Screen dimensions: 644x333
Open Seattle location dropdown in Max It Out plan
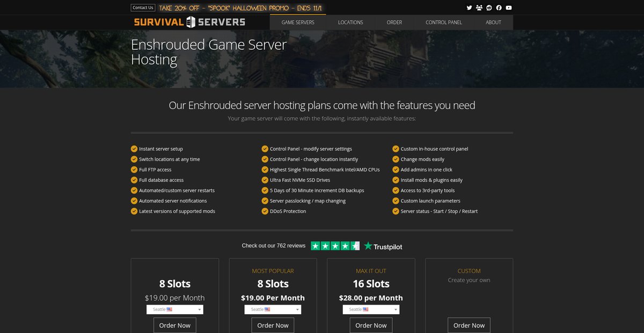tap(371, 309)
